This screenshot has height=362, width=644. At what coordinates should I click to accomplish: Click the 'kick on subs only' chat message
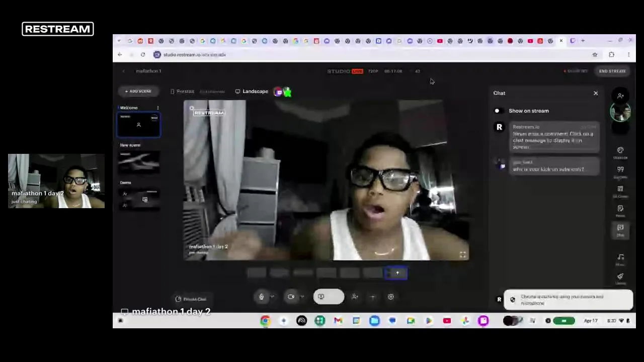554,166
